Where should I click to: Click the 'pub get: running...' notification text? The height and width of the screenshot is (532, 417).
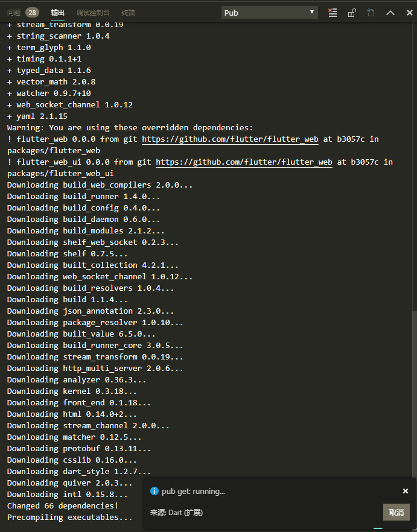coord(193,491)
